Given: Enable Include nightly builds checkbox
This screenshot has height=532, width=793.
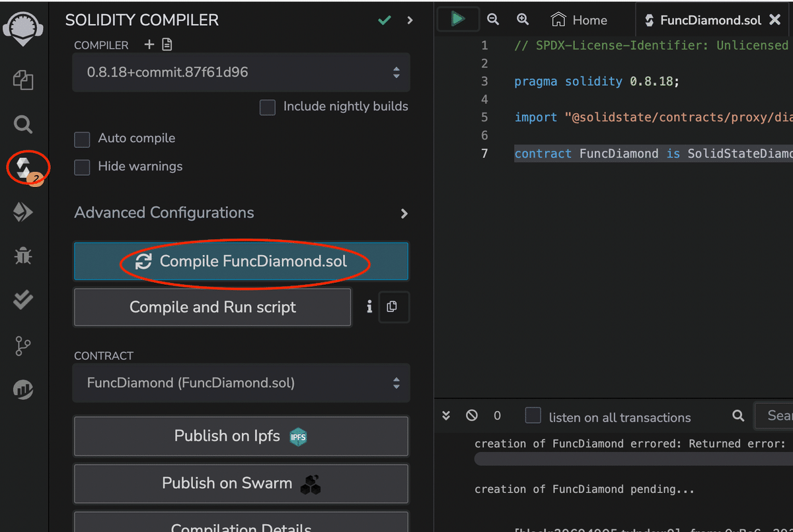Looking at the screenshot, I should coord(268,107).
